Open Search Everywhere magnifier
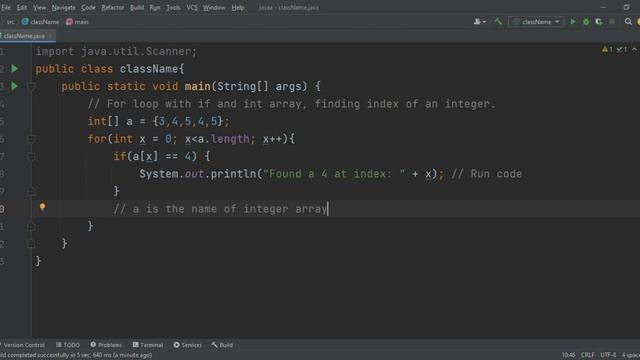 [628, 22]
